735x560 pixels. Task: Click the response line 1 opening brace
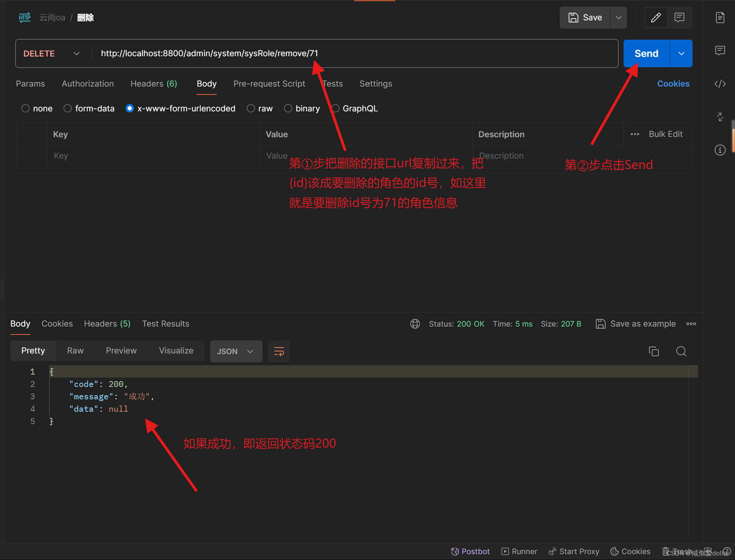pos(52,372)
